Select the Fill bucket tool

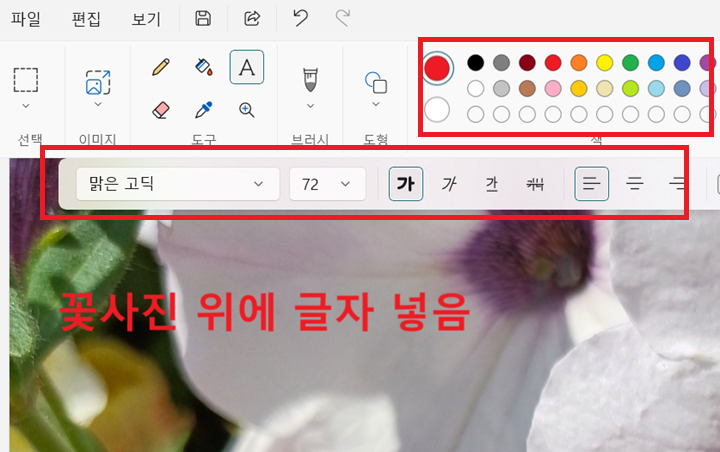(x=204, y=67)
